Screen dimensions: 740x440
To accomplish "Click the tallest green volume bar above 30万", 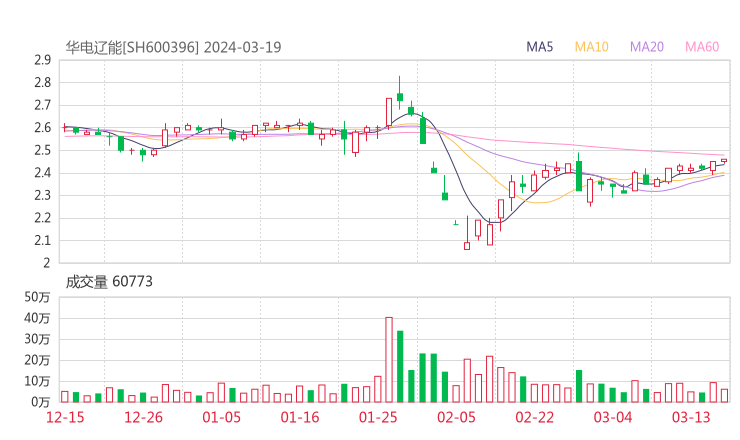I will coord(400,366).
